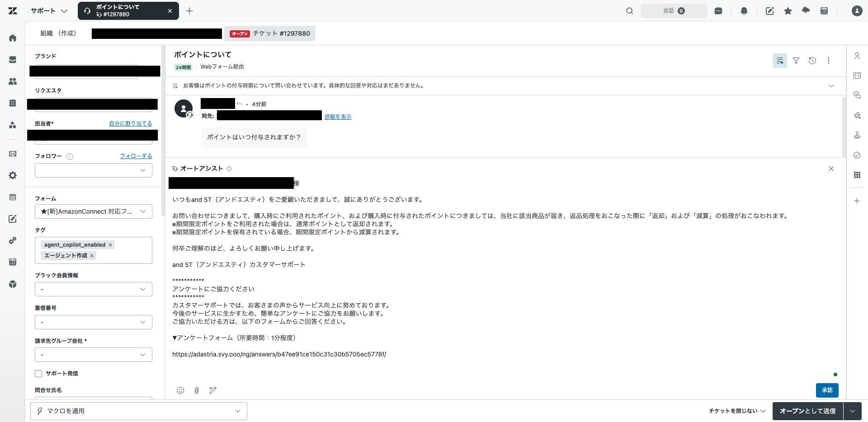This screenshot has height=422, width=868.
Task: Open submit status arrow beside オープンとして送信
Action: 853,411
